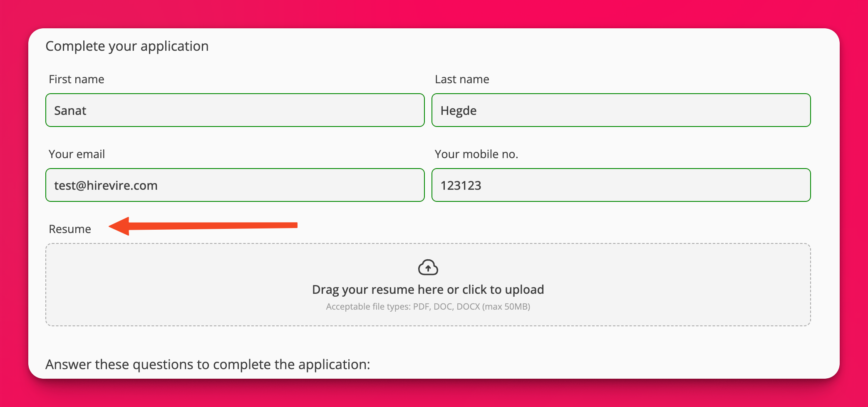Select the "Your email" label
This screenshot has height=407, width=868.
[x=77, y=154]
